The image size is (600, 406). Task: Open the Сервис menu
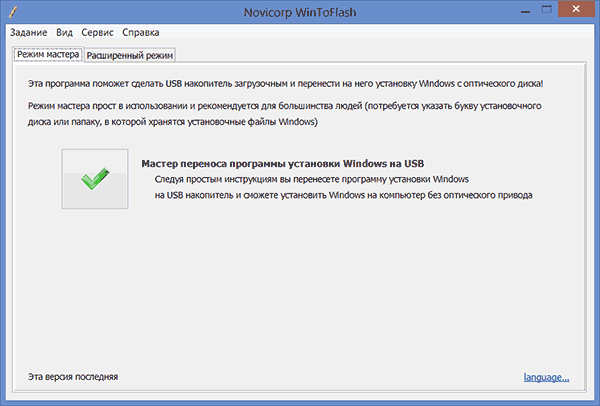[x=97, y=33]
